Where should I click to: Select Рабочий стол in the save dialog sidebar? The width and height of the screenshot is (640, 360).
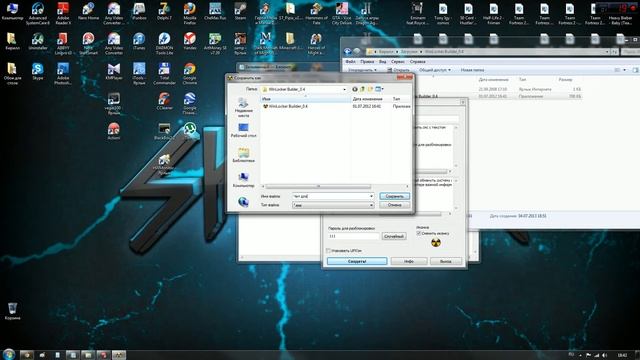tap(243, 130)
